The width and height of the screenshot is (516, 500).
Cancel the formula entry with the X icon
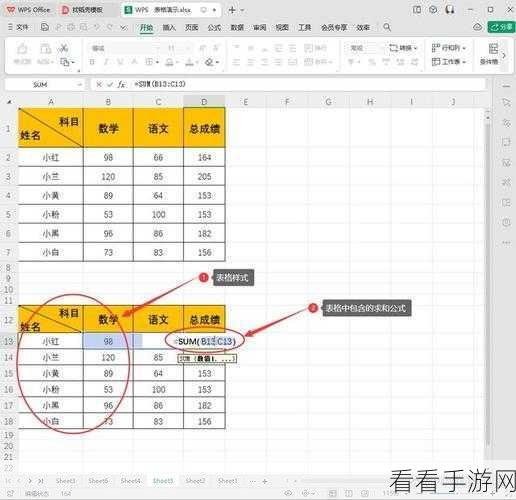click(x=99, y=85)
